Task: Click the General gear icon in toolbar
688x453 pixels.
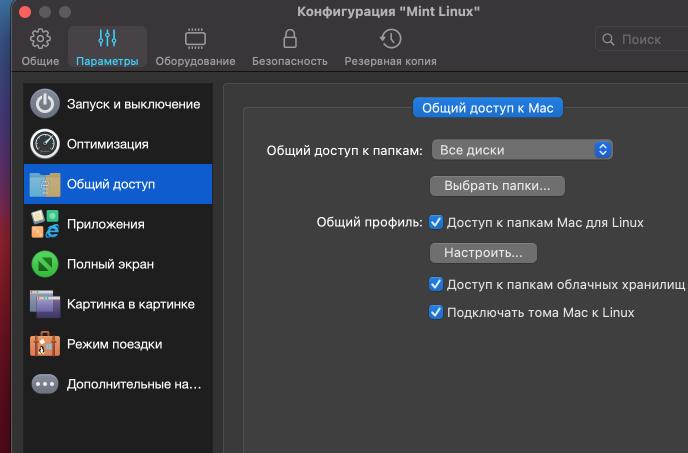Action: coord(40,40)
